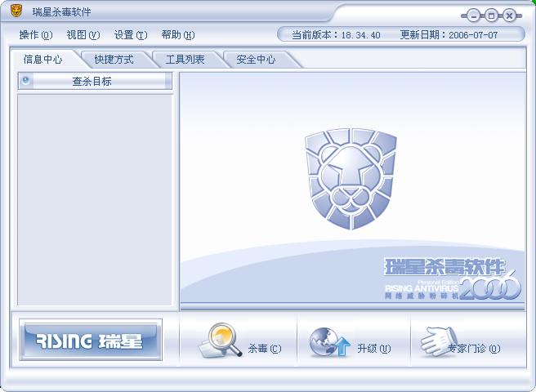The height and width of the screenshot is (392, 536).
Task: Click the 专家门诊(O) button label
Action: click(x=474, y=349)
